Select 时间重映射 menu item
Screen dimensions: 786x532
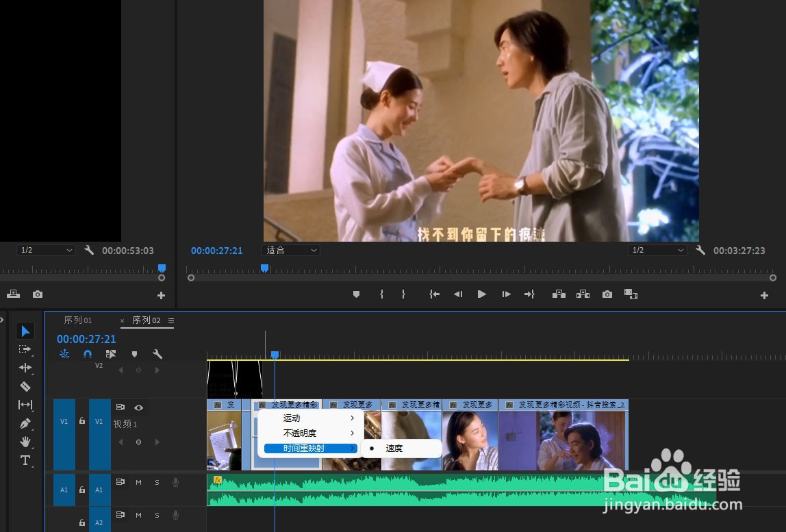pos(310,448)
